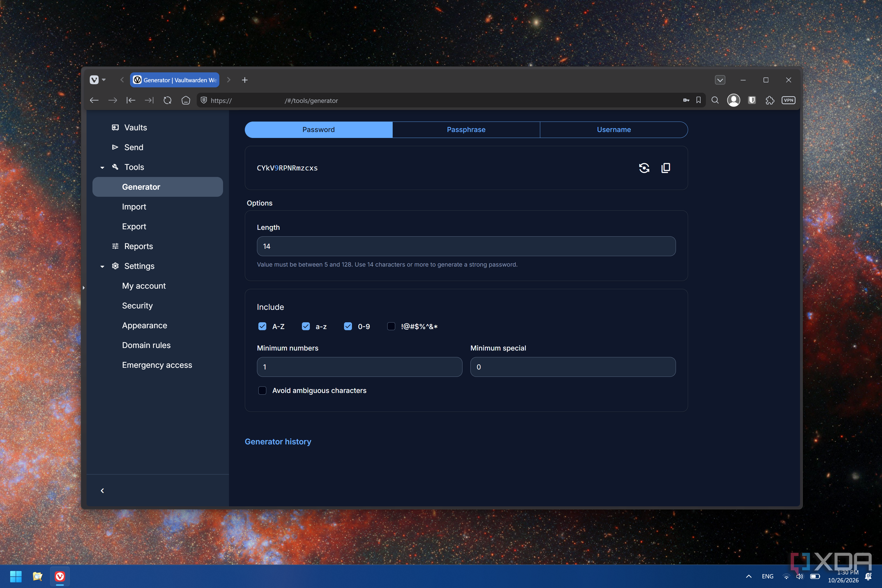Enable the !@#$%^&* special characters checkbox
The image size is (882, 588).
click(x=391, y=326)
